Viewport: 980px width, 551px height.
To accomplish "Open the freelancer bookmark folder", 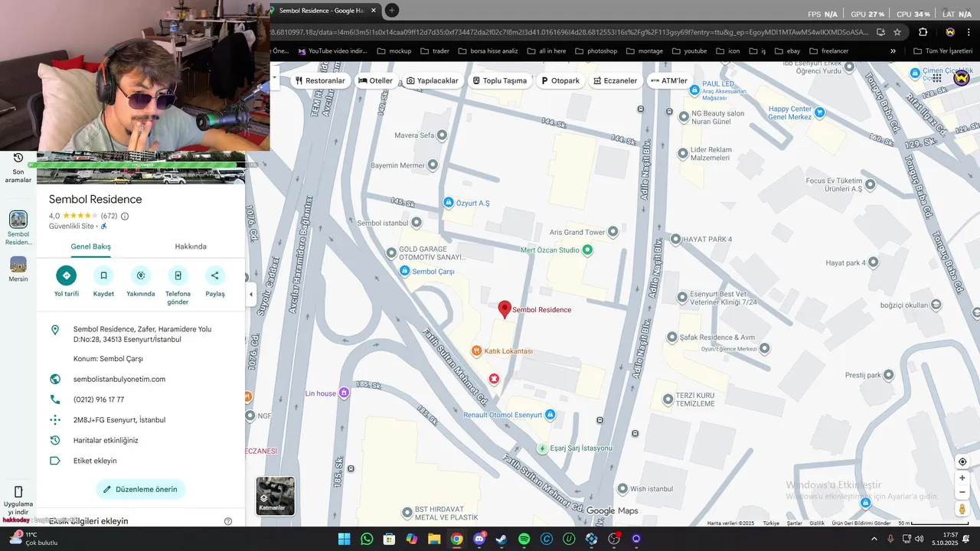I will tap(828, 51).
